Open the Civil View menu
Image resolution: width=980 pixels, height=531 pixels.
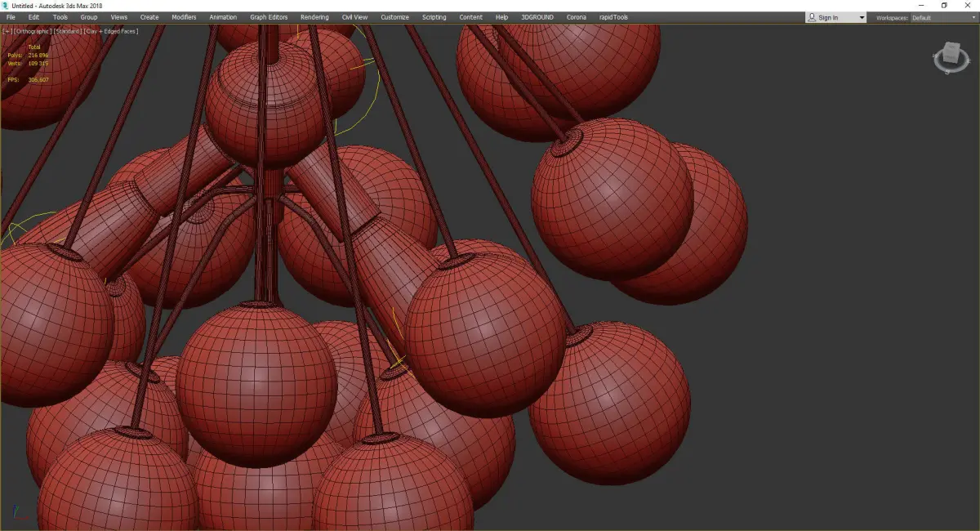click(x=354, y=17)
